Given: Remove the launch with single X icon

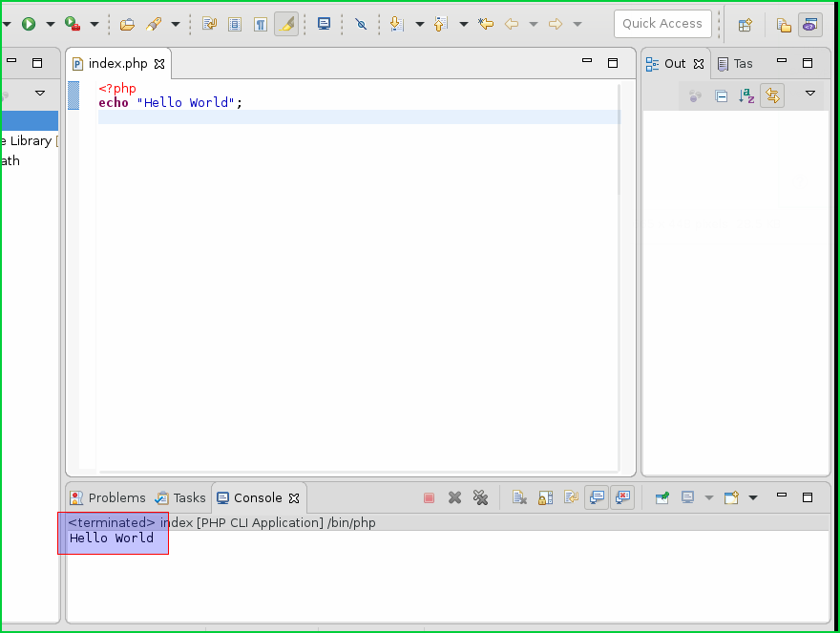Looking at the screenshot, I should pos(454,498).
